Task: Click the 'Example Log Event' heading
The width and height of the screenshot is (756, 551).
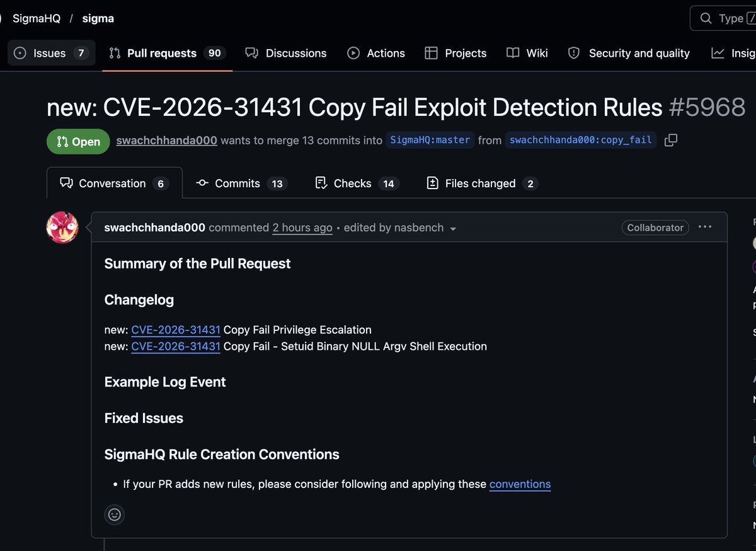Action: tap(165, 382)
